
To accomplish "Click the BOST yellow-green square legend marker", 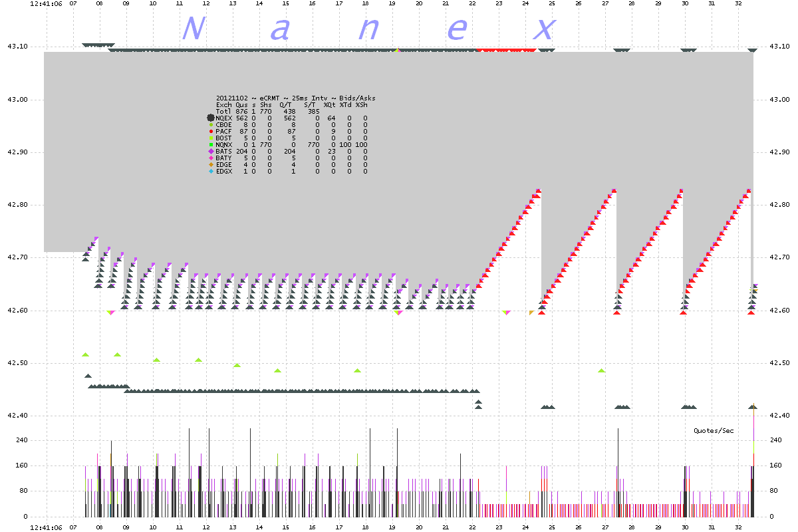I will tap(211, 138).
